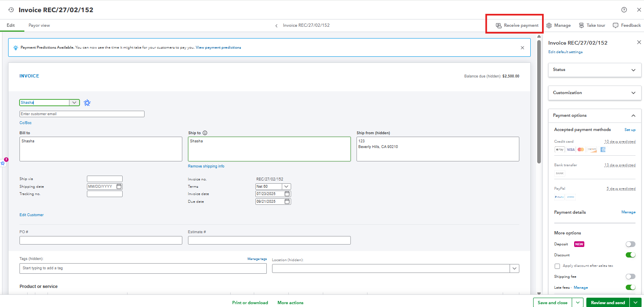Click the VISA card icon
The image size is (644, 307).
coord(571,150)
